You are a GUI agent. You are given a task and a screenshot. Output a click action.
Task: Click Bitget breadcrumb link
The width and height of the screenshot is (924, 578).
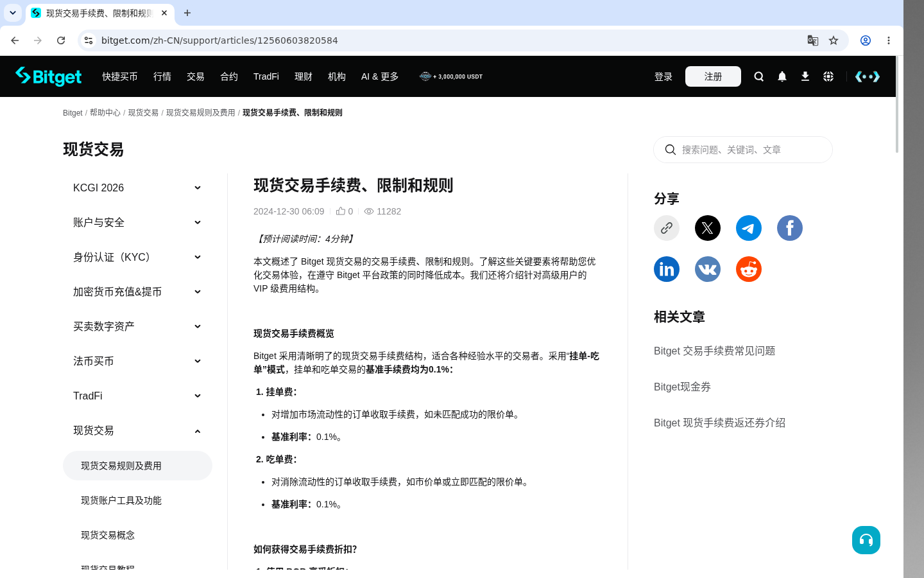pos(73,112)
